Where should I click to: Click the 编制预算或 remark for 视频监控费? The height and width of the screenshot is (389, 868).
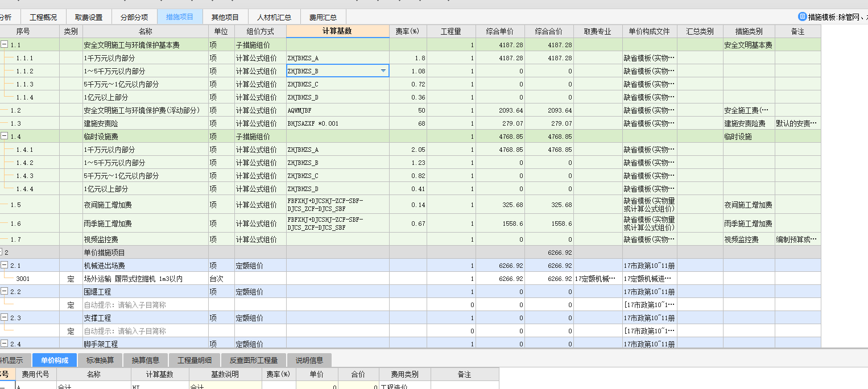[797, 239]
